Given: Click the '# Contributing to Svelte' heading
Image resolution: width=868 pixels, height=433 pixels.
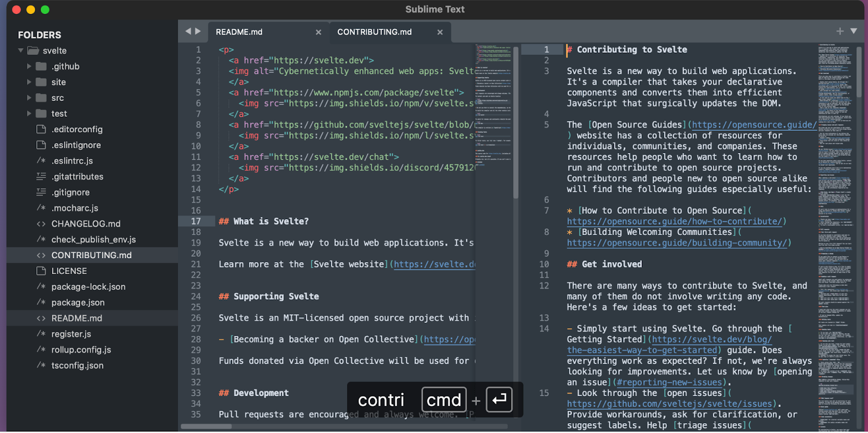Looking at the screenshot, I should [x=627, y=49].
